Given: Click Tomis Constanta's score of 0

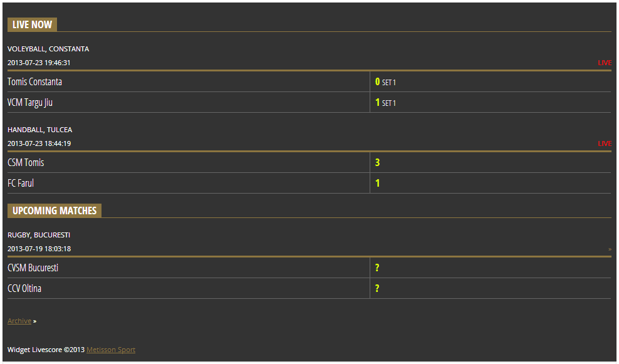Looking at the screenshot, I should (x=377, y=82).
